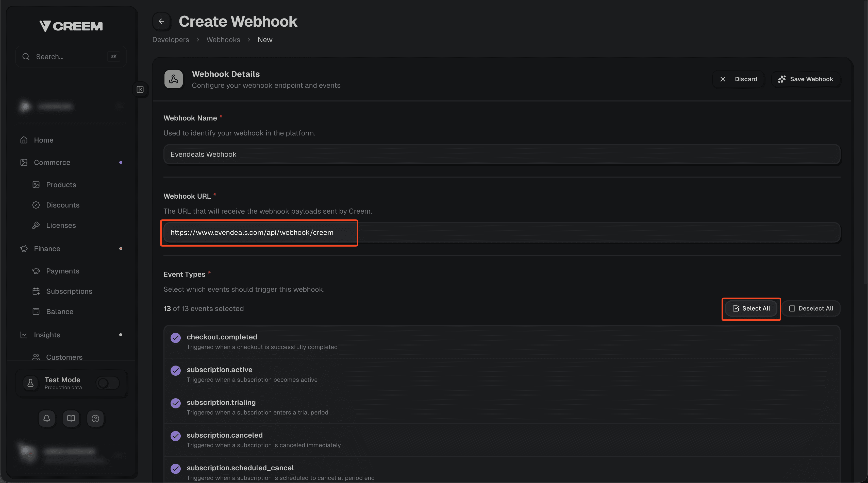Click the webhook icon beside Webhook Details

tap(173, 79)
